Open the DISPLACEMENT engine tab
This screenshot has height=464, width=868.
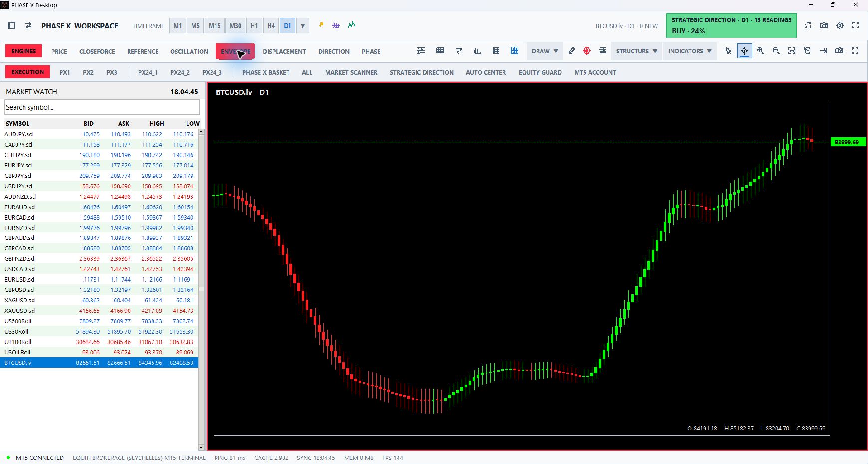(285, 51)
